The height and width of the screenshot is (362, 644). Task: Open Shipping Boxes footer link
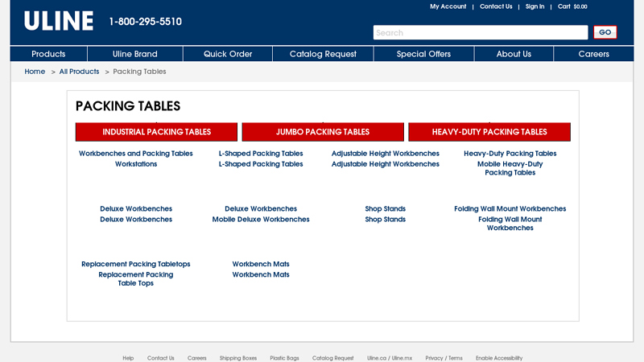click(x=238, y=358)
